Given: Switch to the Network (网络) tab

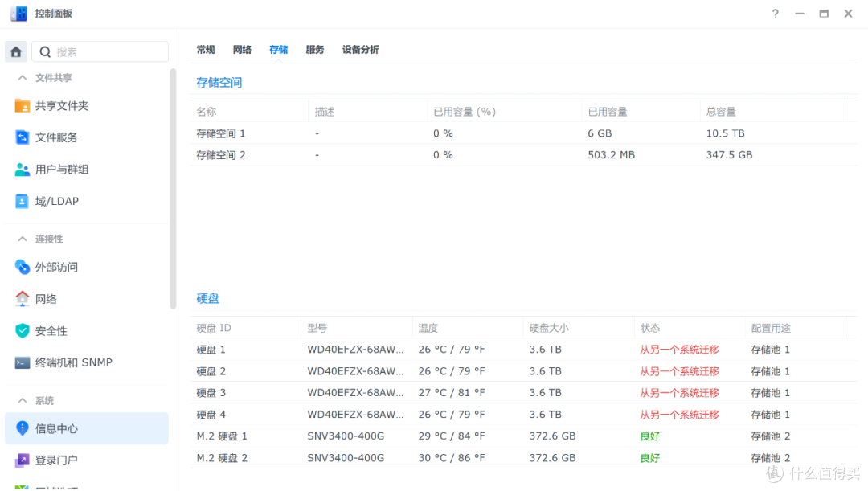Looking at the screenshot, I should point(242,50).
